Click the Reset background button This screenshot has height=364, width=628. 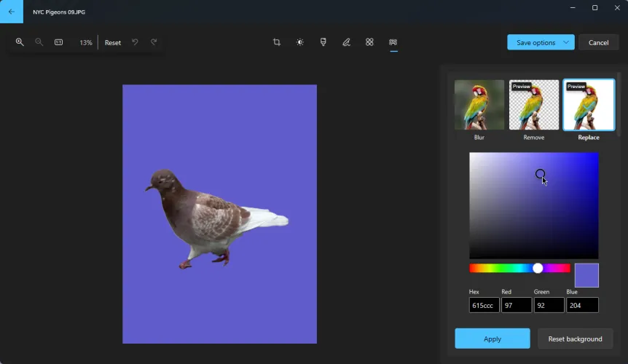tap(575, 339)
